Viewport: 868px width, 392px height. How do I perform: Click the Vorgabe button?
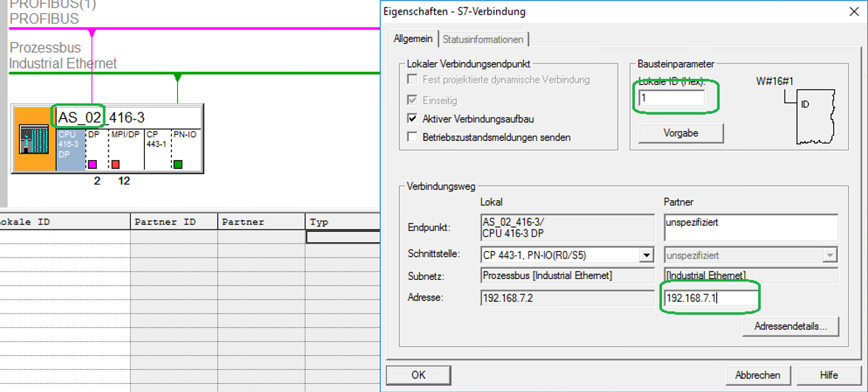click(681, 134)
